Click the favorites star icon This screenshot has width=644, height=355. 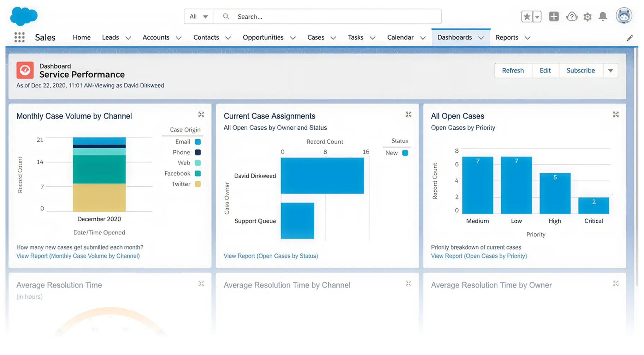click(526, 16)
